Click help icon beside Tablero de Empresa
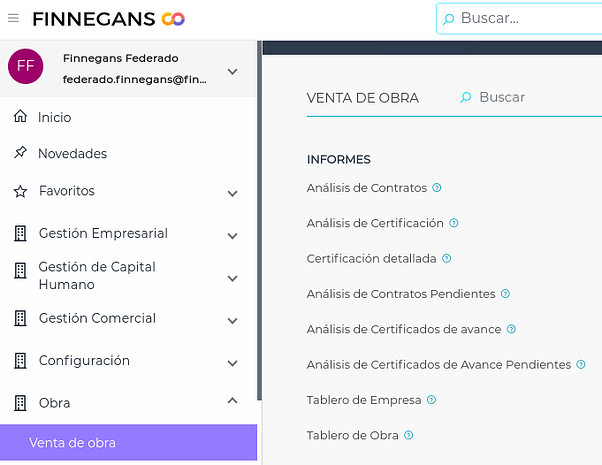 pos(431,400)
